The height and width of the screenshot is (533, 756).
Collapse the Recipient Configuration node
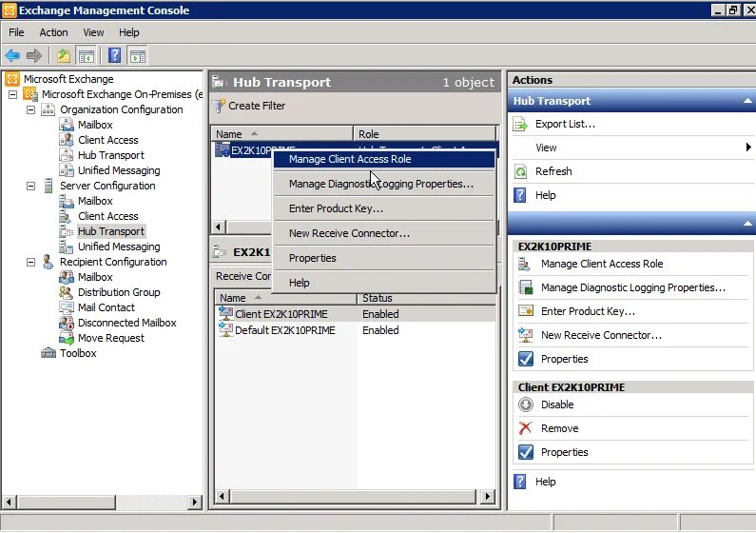pos(30,263)
